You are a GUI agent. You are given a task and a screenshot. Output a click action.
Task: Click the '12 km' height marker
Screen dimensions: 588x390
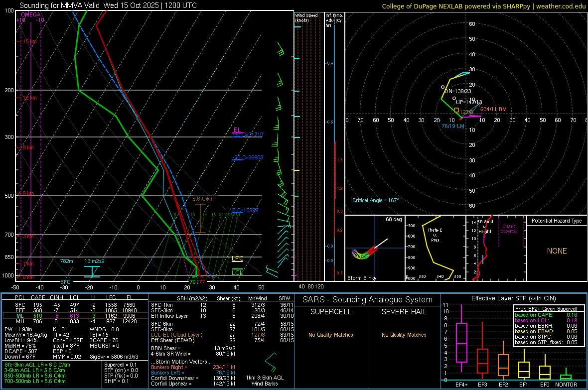[29, 98]
